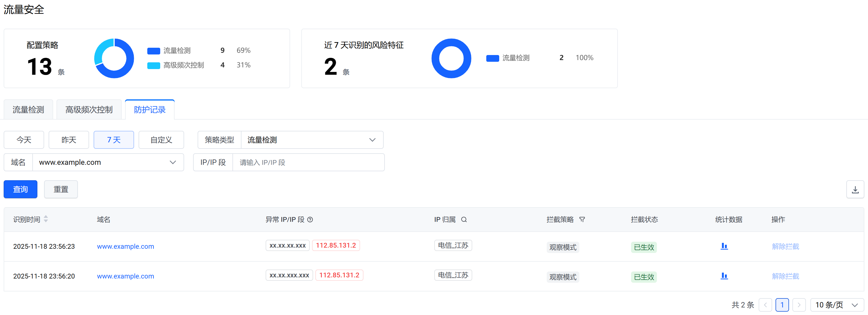
Task: Select the 昨天 time range
Action: click(x=69, y=140)
